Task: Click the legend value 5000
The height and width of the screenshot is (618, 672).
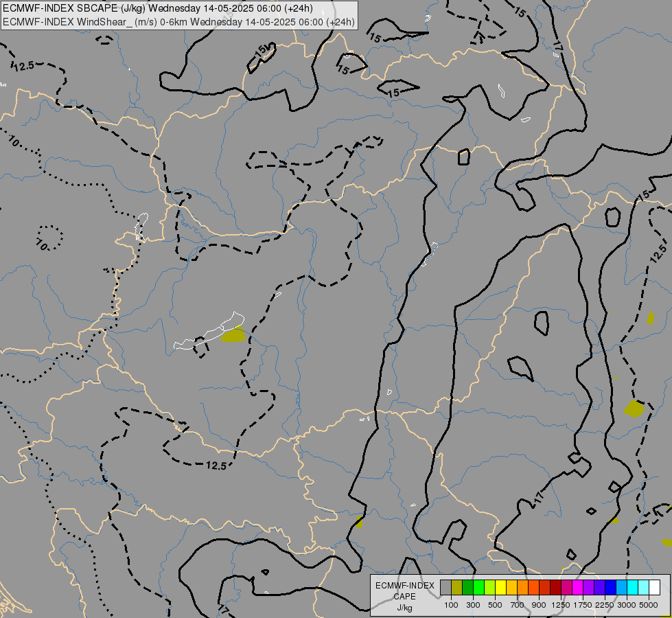Action: (649, 605)
